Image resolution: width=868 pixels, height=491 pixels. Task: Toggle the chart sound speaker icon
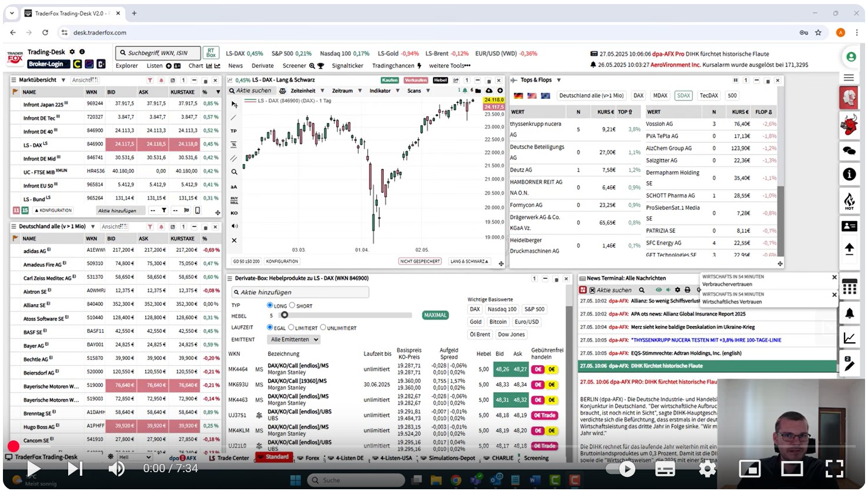point(234,226)
